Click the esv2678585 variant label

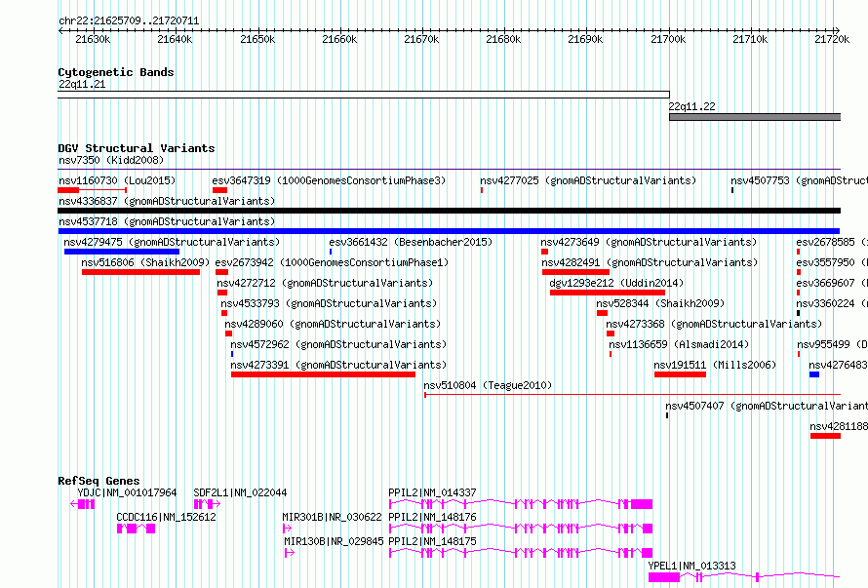832,242
